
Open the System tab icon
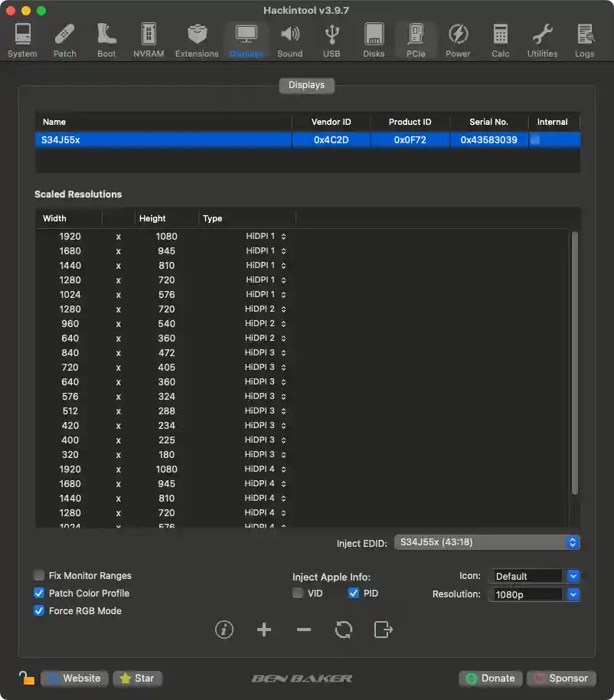(22, 39)
